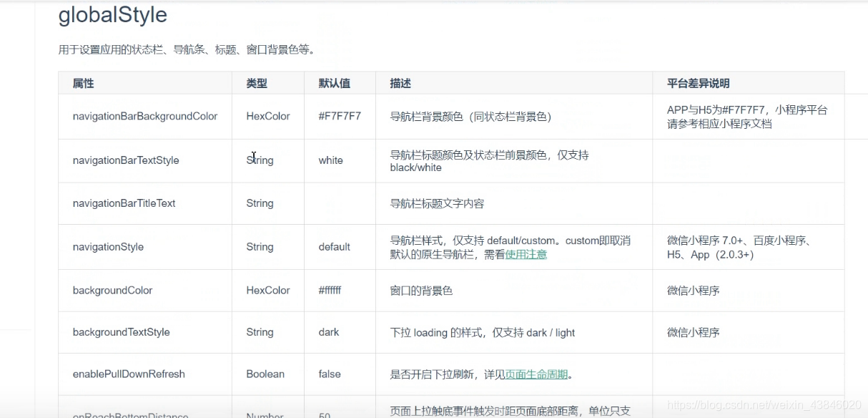Select the 类型 column header
This screenshot has width=868, height=418.
(x=257, y=83)
